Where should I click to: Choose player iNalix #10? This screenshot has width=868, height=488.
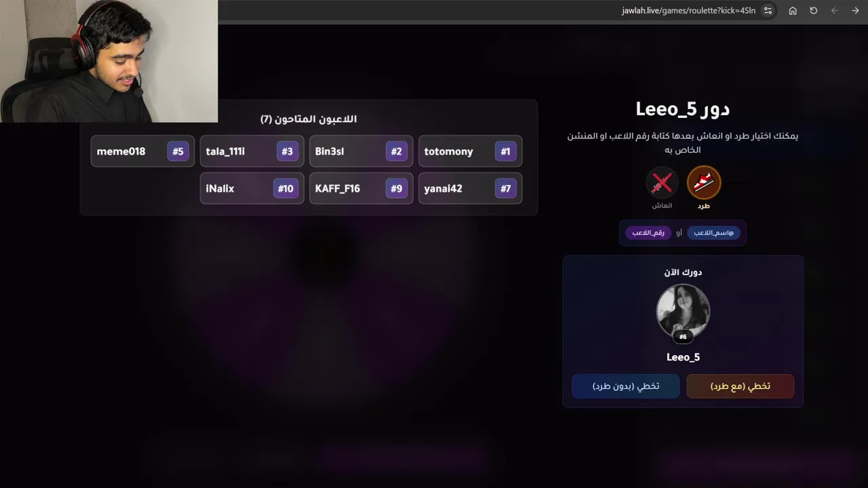[x=252, y=188]
